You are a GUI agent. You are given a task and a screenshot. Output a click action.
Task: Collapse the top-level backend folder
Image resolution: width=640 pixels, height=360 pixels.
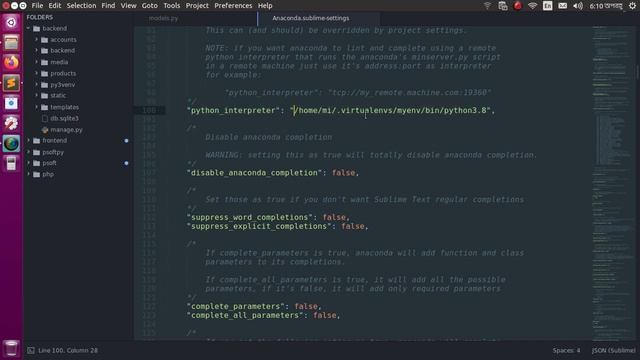(x=29, y=29)
